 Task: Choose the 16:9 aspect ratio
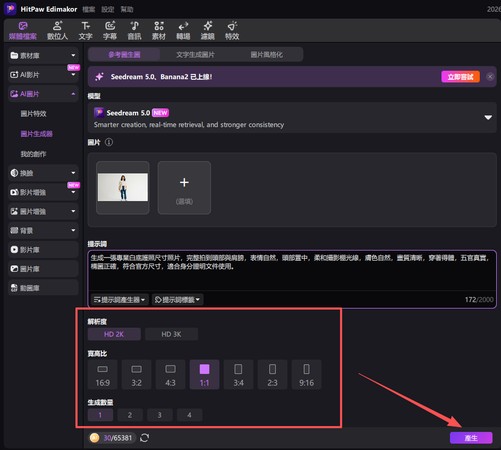point(102,375)
